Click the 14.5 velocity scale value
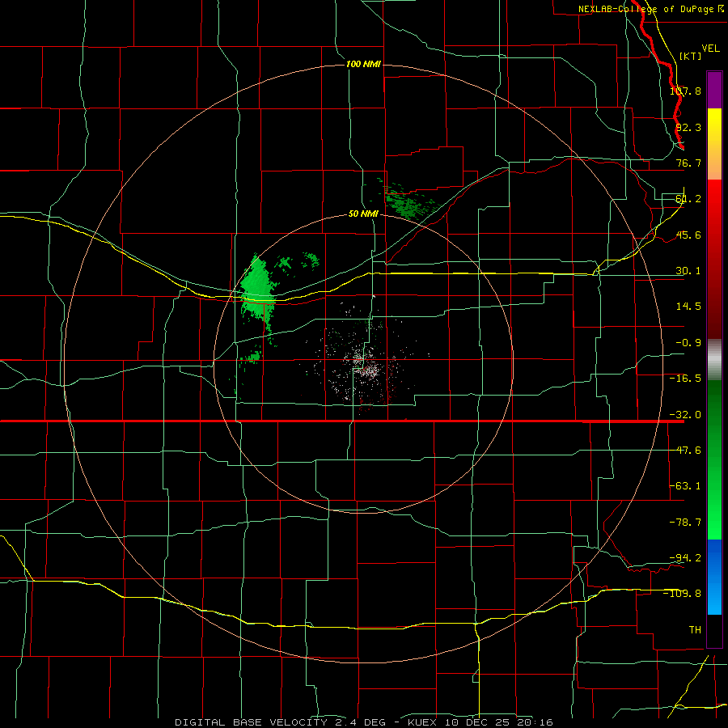Image resolution: width=728 pixels, height=728 pixels. tap(688, 307)
